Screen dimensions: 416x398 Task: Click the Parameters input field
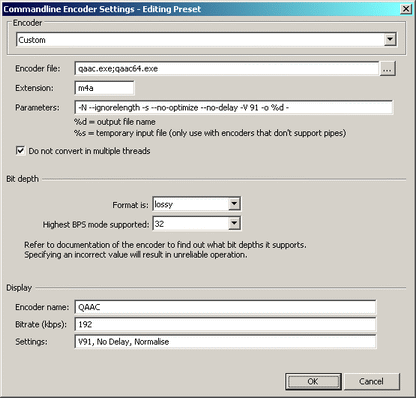[x=234, y=108]
